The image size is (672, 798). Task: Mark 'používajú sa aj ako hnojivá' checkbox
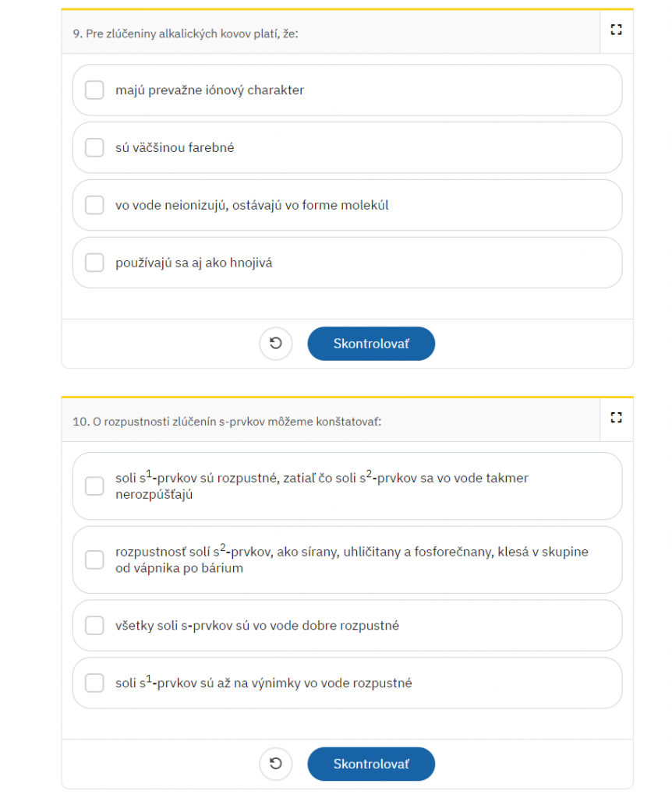click(94, 263)
